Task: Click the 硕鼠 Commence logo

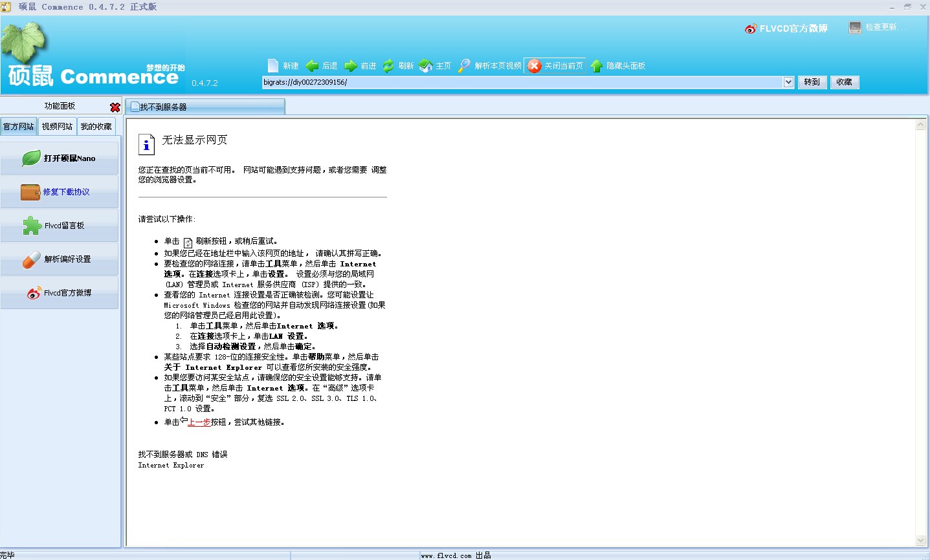Action: 93,76
